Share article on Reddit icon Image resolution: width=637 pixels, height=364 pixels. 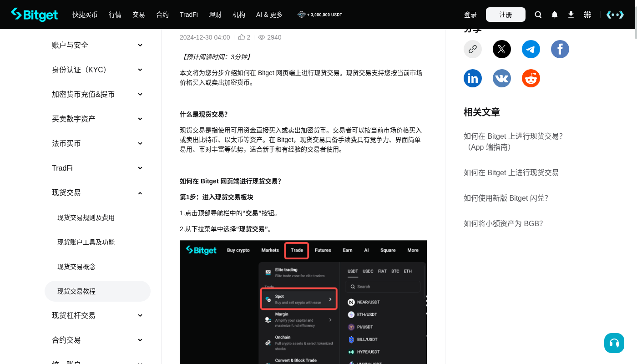[531, 78]
